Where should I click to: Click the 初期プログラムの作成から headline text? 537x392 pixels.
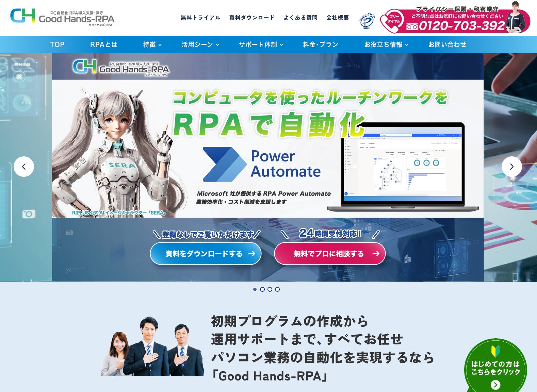290,321
